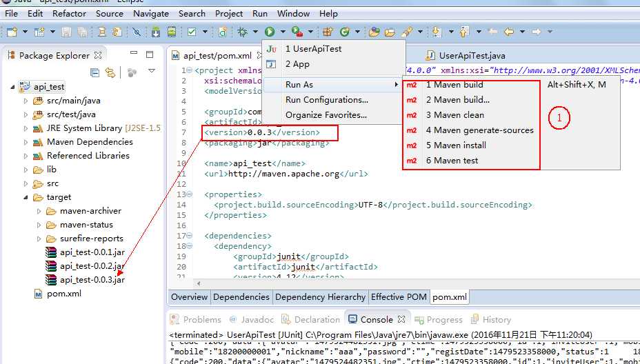640x364 pixels.
Task: Open the UserApiTest.java editor tab
Action: point(466,56)
